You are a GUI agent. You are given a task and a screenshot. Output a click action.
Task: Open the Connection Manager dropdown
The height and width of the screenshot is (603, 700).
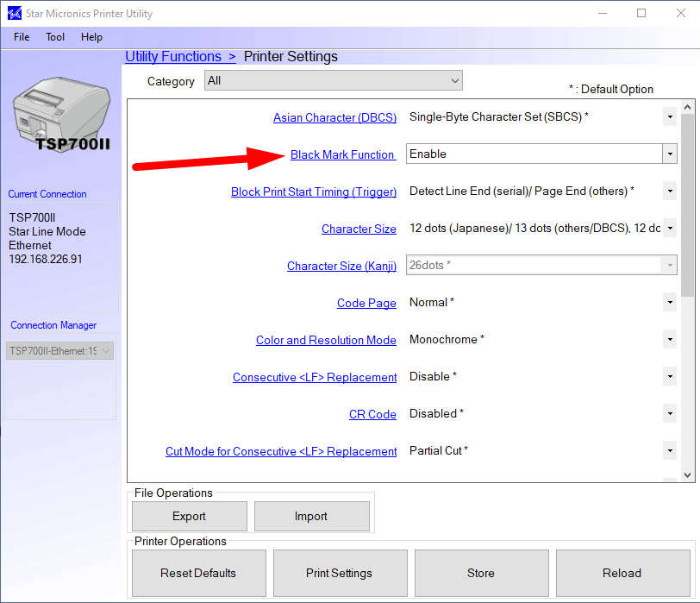pos(59,351)
